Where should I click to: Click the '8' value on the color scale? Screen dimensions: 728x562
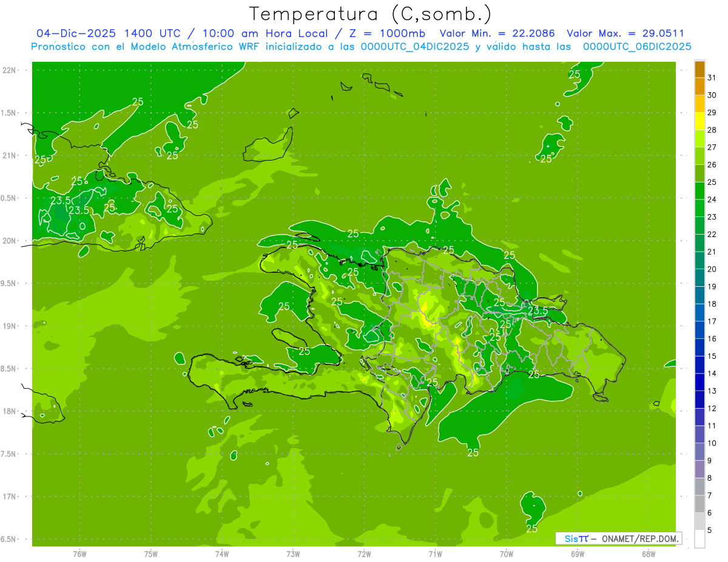710,478
